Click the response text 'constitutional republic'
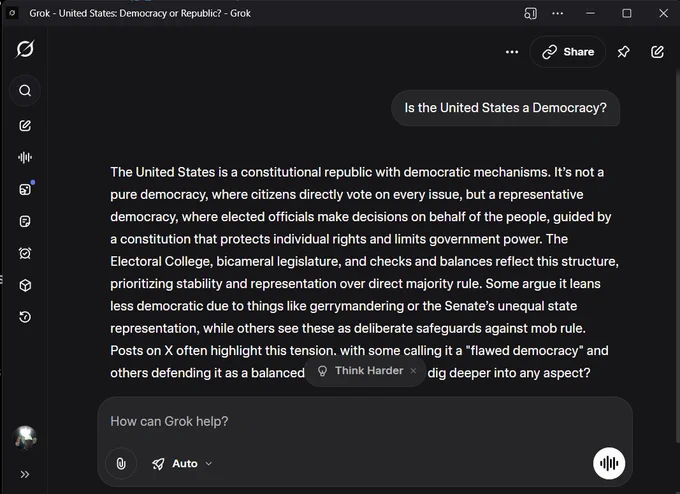This screenshot has width=680, height=494. coord(306,172)
